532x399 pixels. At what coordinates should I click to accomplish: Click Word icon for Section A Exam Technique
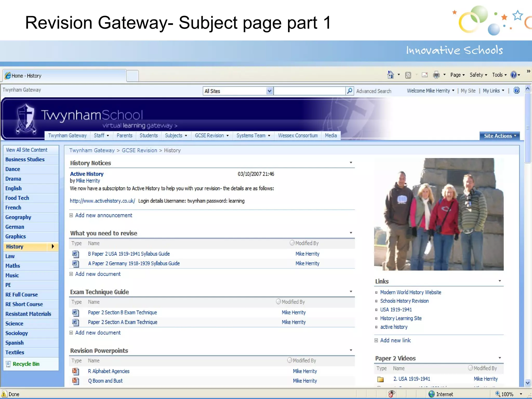click(75, 322)
